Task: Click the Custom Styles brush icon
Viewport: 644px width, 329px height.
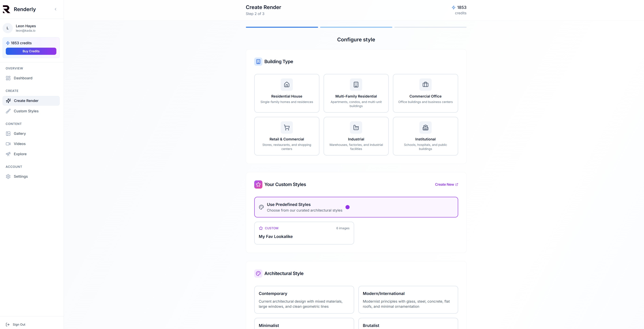Action: coord(8,111)
